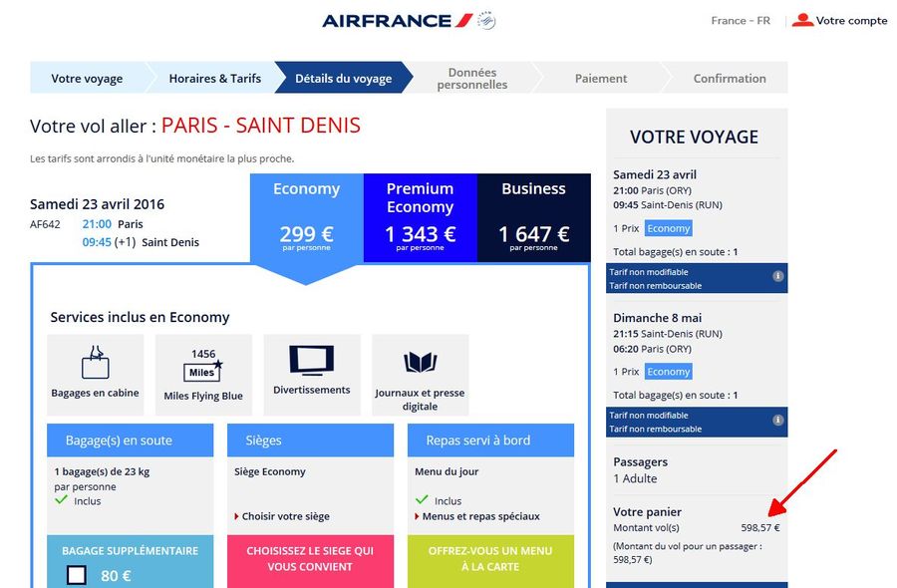Expand Choisir votre siège link
The height and width of the screenshot is (588, 897).
coord(282,516)
